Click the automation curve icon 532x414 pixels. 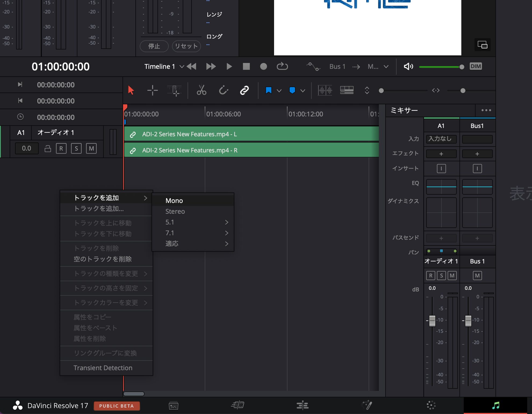[x=313, y=66]
